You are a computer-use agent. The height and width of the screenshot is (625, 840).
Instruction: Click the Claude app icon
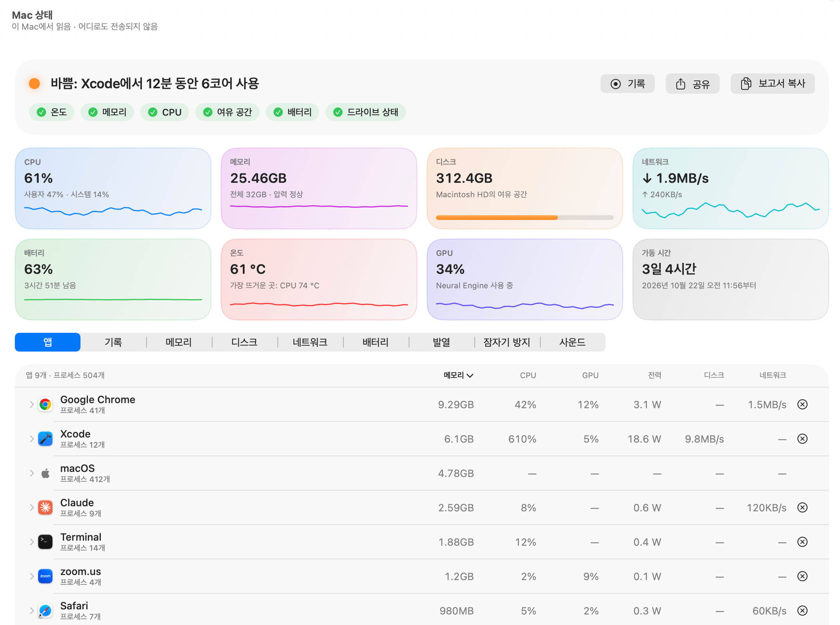45,508
